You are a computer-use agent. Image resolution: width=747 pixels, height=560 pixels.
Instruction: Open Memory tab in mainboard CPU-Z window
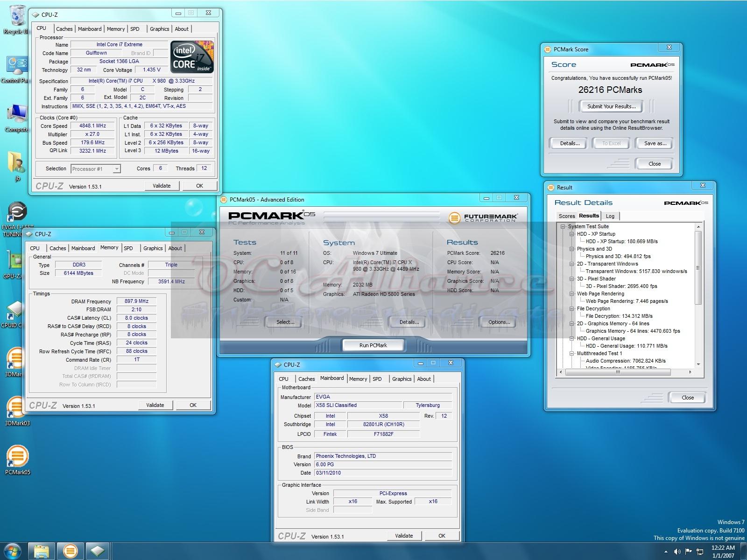(358, 379)
